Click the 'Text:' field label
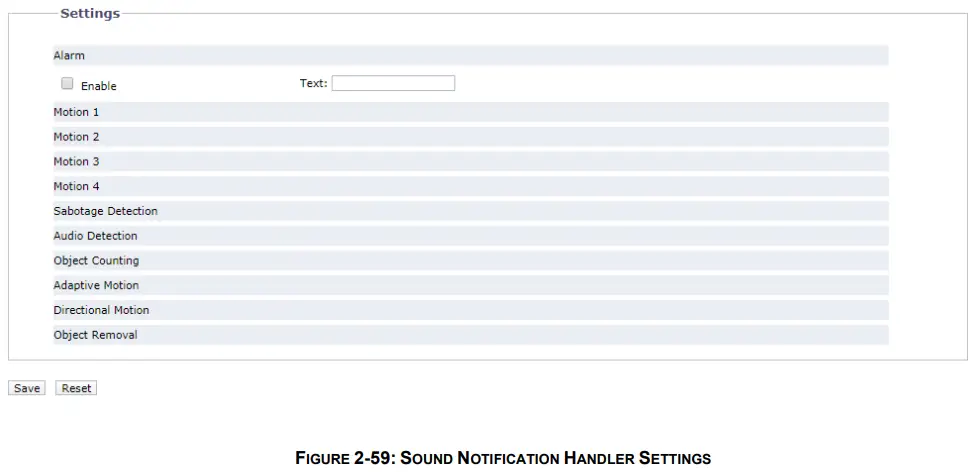The width and height of the screenshot is (976, 472). tap(313, 84)
